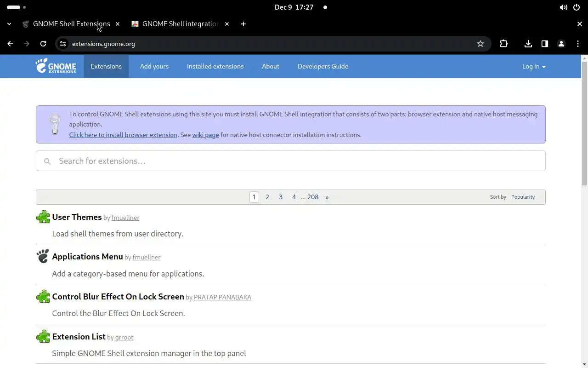588x368 pixels.
Task: Jump to last page 208
Action: [313, 197]
